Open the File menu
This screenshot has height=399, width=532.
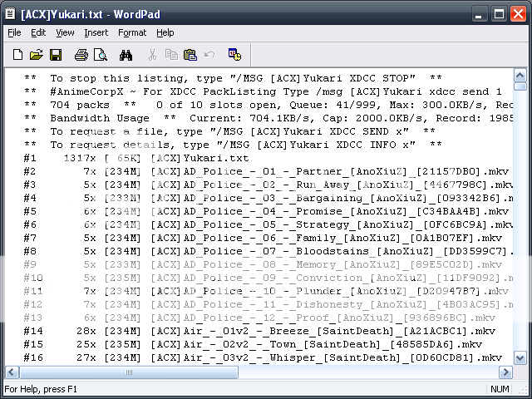tap(14, 33)
